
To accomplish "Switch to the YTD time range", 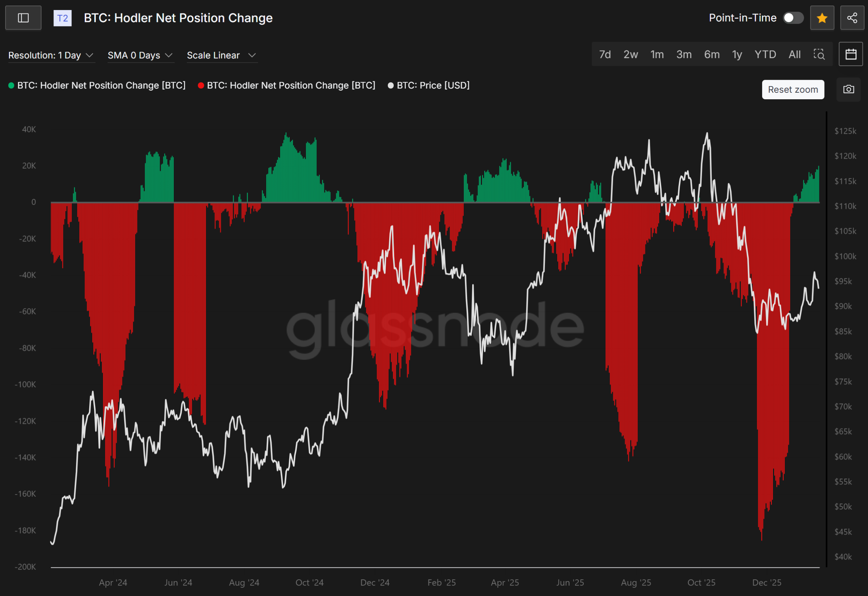I will coord(765,54).
